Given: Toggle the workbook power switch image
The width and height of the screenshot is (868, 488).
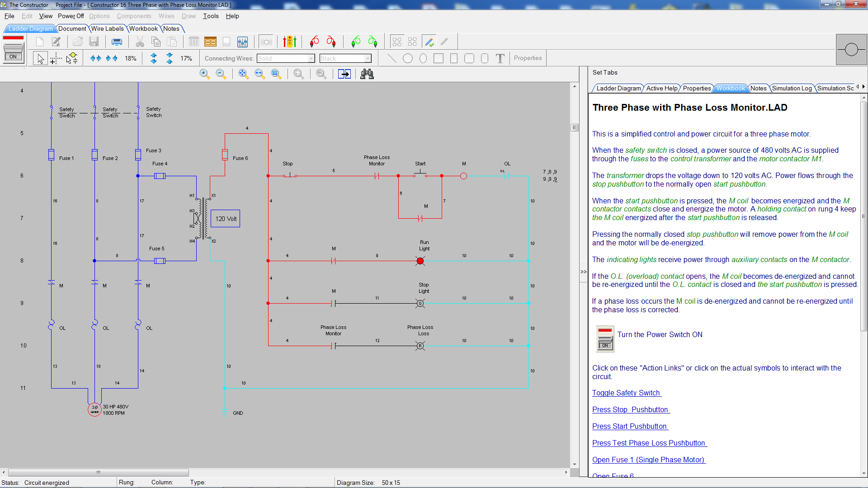Looking at the screenshot, I should coord(605,339).
